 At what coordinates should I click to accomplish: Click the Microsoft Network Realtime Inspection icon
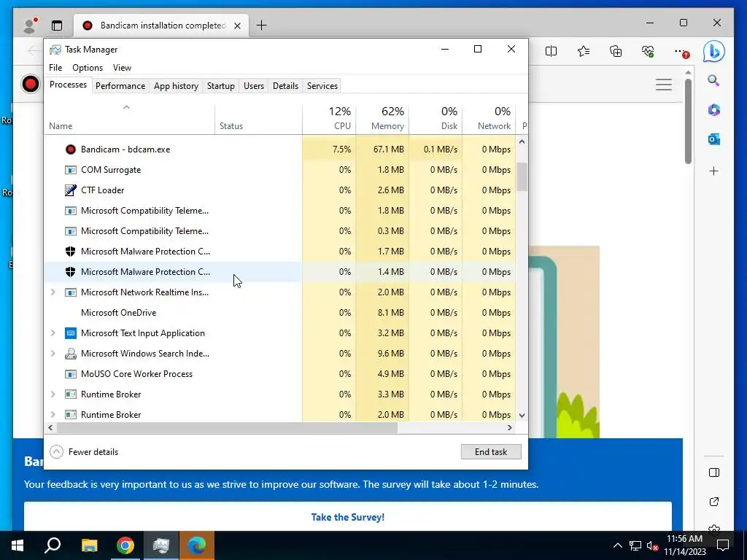point(71,292)
